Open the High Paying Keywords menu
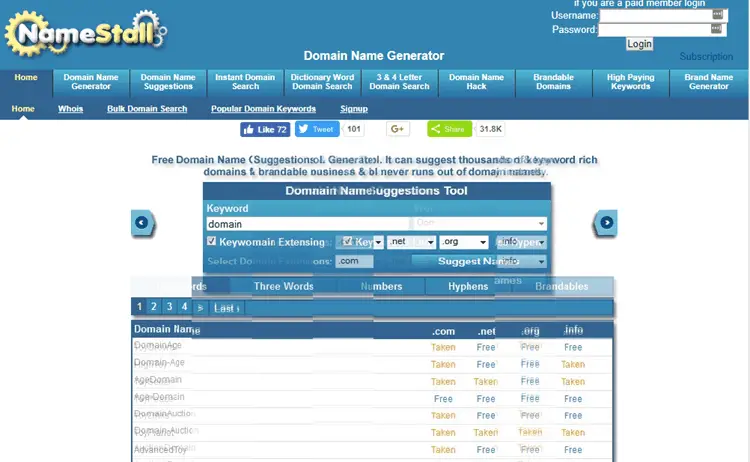Screen dimensions: 750x462 630,82
